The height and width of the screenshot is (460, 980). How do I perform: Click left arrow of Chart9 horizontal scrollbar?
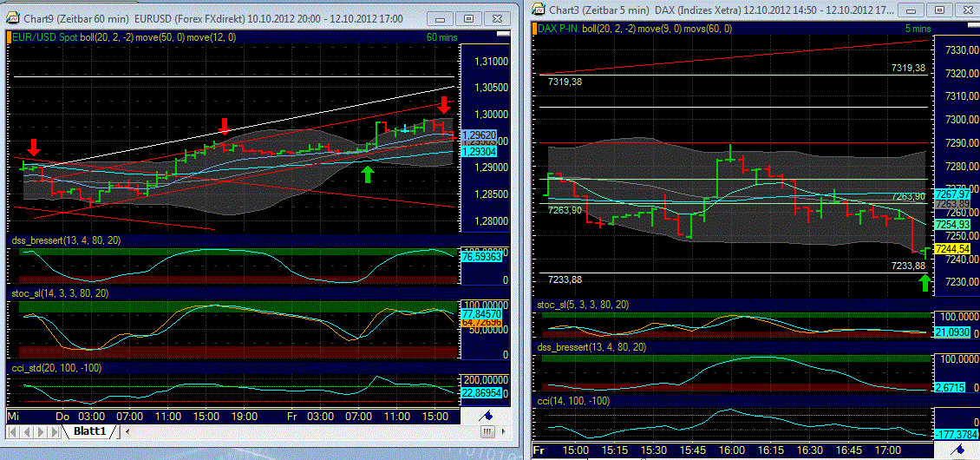coord(126,431)
